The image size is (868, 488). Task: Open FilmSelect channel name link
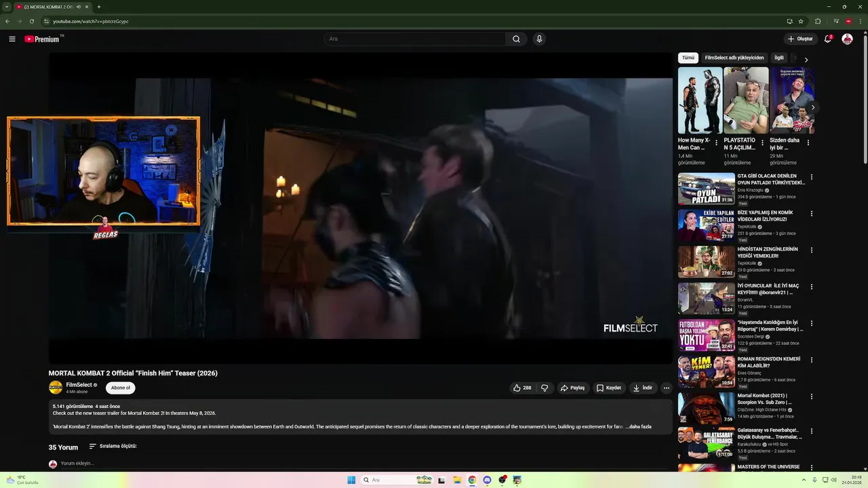[x=79, y=385]
